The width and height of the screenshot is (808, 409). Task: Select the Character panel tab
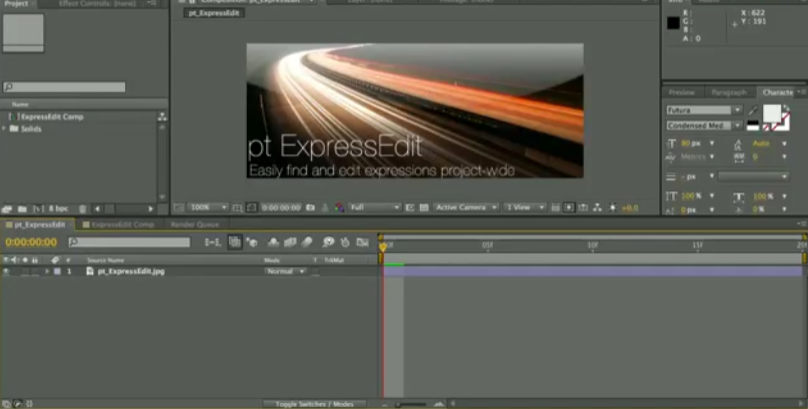click(x=778, y=93)
